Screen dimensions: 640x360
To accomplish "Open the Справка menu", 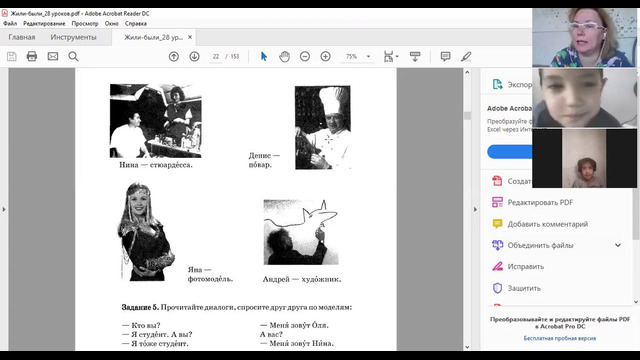I will point(136,24).
